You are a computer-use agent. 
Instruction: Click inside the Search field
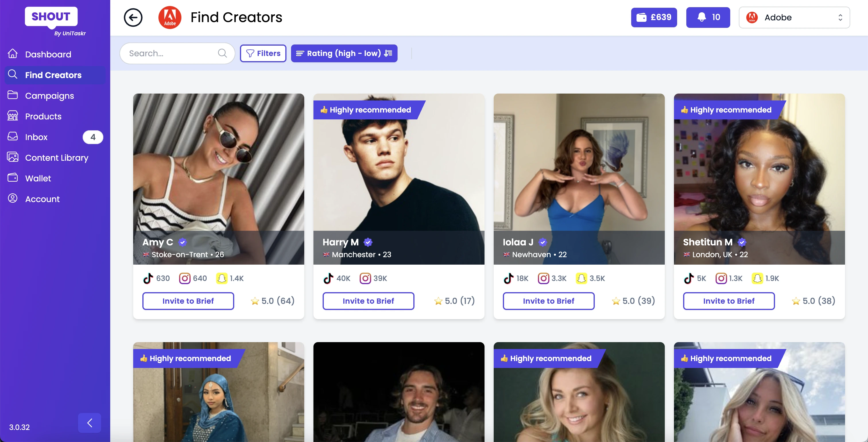point(168,53)
